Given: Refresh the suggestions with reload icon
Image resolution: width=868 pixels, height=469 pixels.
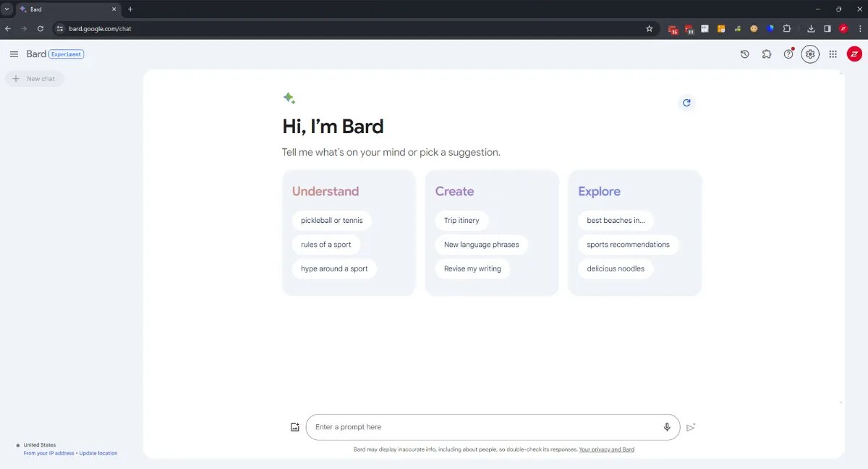Looking at the screenshot, I should (686, 103).
